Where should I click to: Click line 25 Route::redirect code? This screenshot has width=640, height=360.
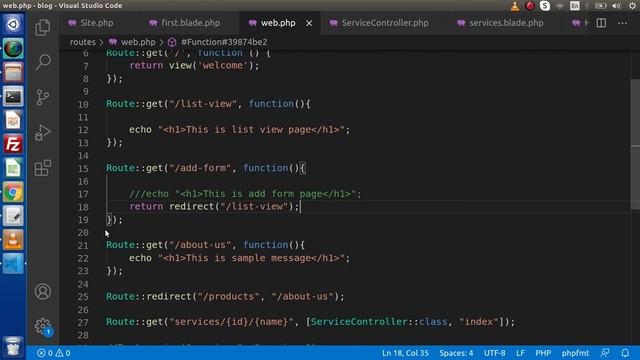225,296
